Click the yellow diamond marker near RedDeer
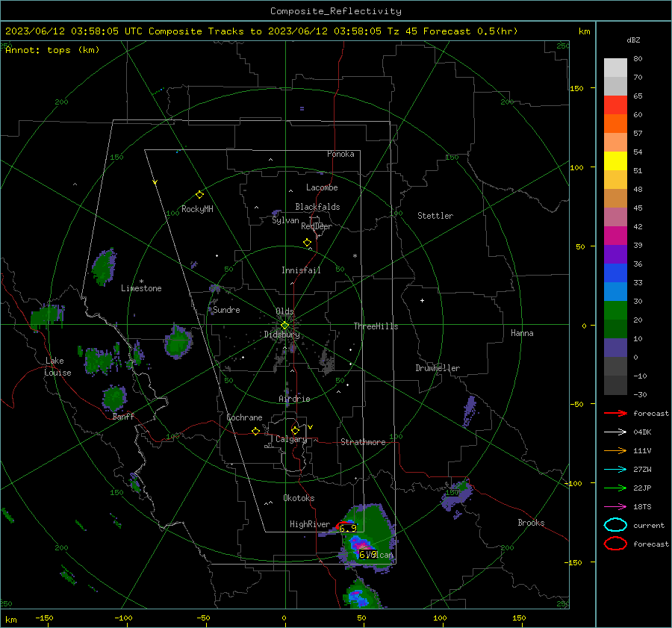This screenshot has width=672, height=628. [307, 243]
